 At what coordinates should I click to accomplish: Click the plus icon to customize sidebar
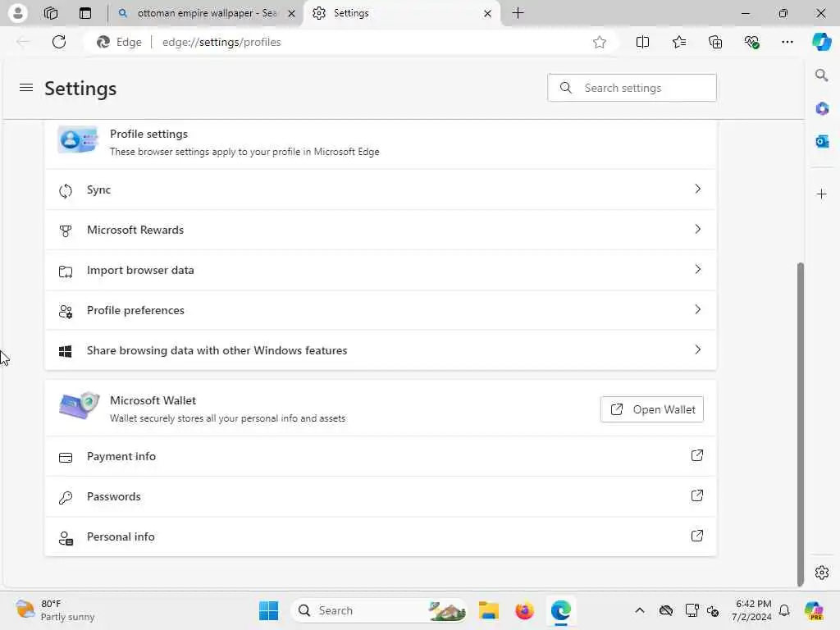click(822, 194)
